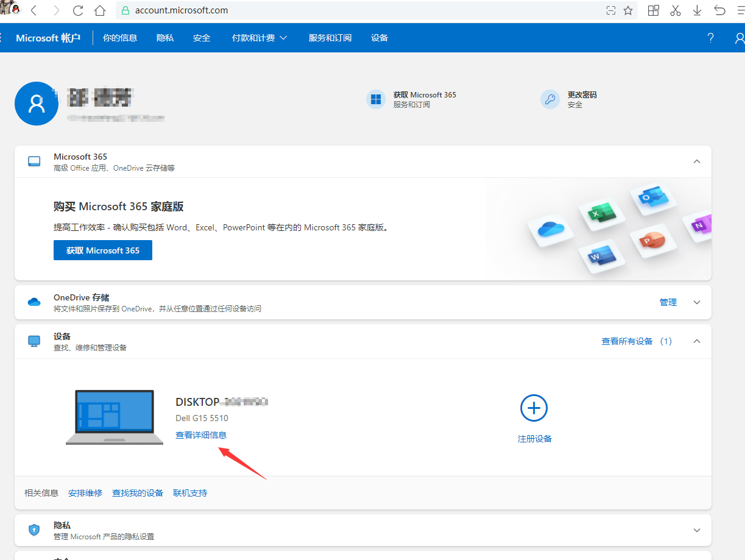Screen dimensions: 745x560
Task: Click the Microsoft 365 windows logo icon
Action: click(376, 99)
